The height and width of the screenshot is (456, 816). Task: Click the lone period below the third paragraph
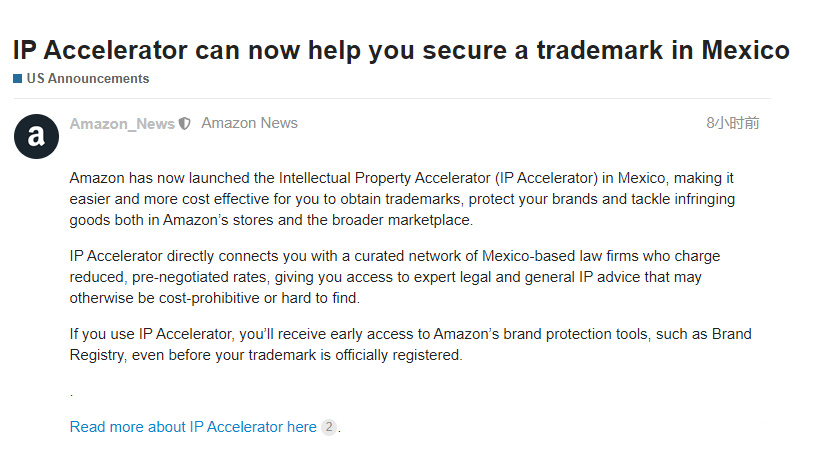point(72,395)
